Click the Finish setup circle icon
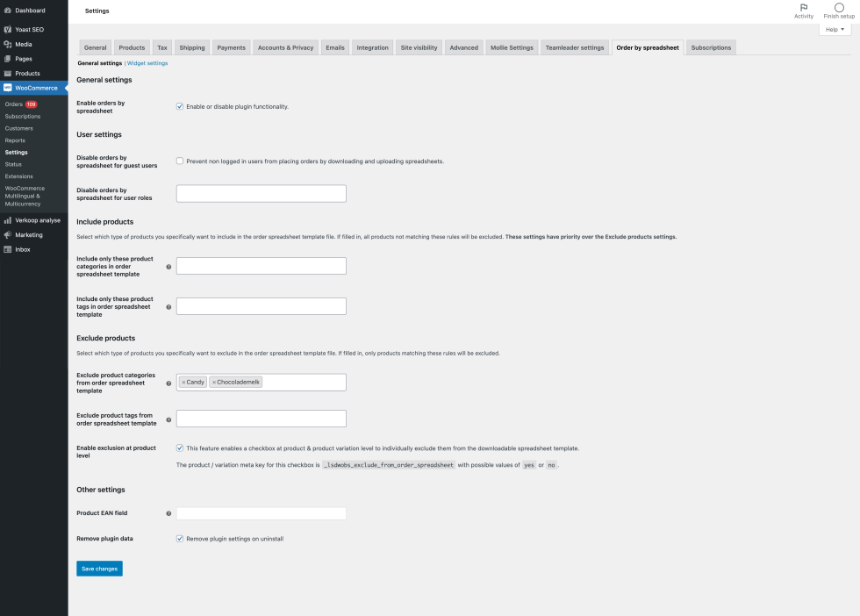 tap(839, 7)
